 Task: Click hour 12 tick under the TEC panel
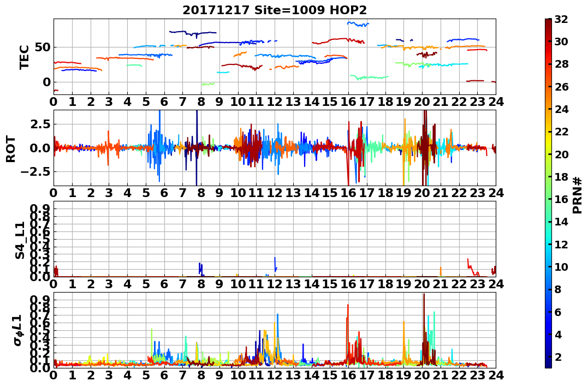pos(275,102)
